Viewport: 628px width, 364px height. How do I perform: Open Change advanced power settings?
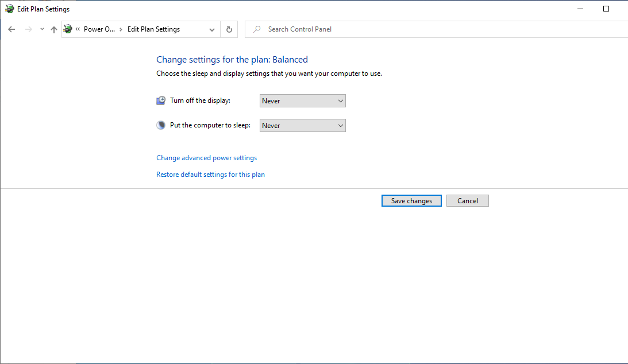(207, 158)
